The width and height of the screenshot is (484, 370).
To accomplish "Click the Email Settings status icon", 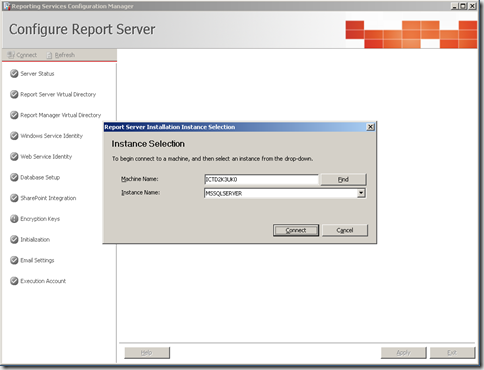I will click(x=14, y=260).
